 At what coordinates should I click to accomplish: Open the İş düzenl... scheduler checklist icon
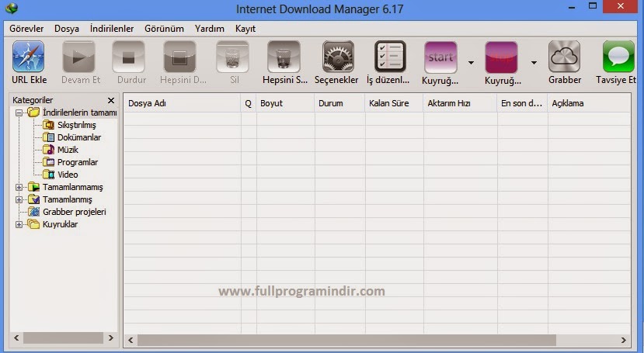(x=390, y=57)
